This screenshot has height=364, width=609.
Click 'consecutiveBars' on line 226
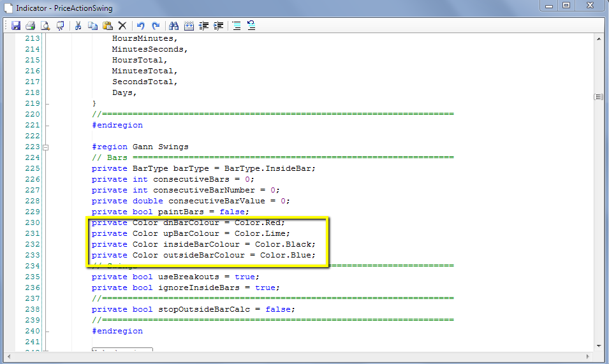(191, 179)
